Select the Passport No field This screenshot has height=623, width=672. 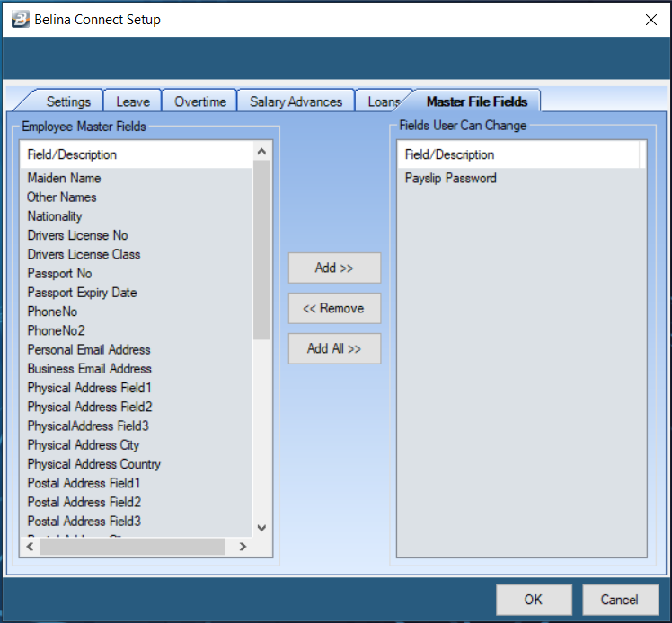tap(59, 273)
